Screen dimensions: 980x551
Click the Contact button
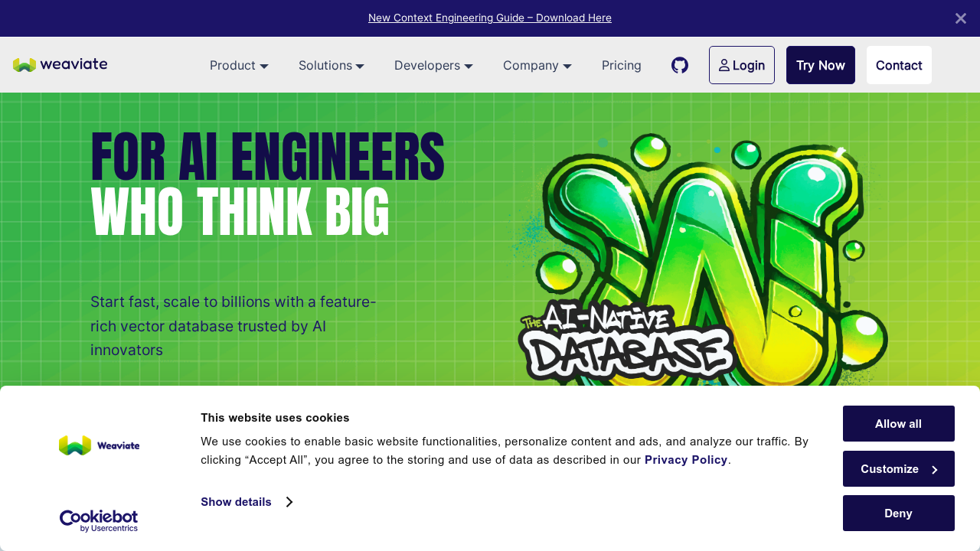tap(898, 65)
